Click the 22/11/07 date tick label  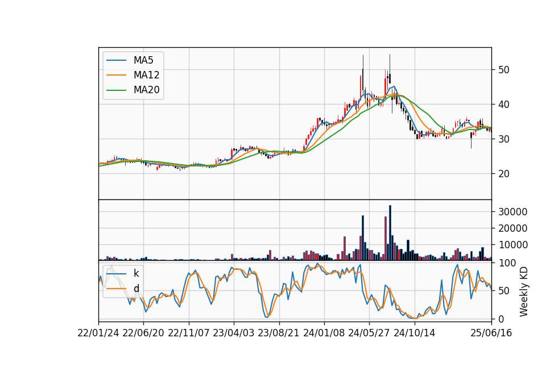(x=188, y=333)
